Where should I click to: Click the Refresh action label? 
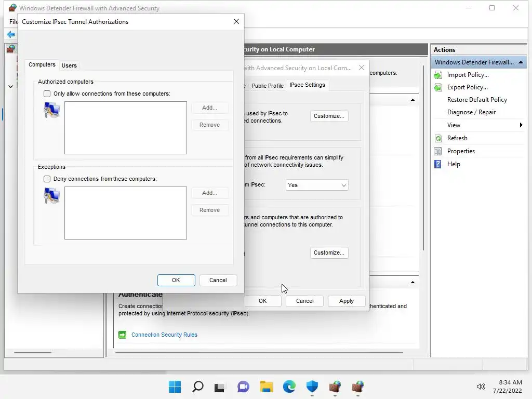(457, 138)
